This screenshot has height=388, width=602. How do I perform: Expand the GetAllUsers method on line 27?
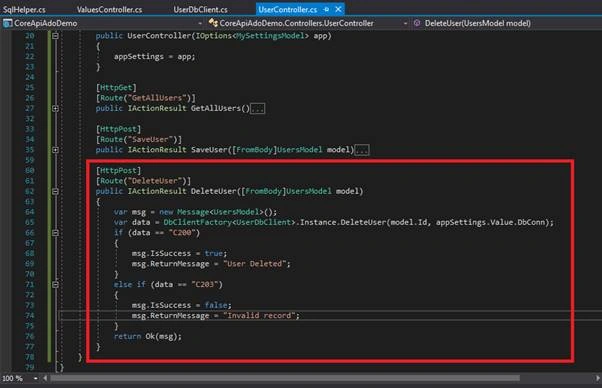pyautogui.click(x=55, y=109)
